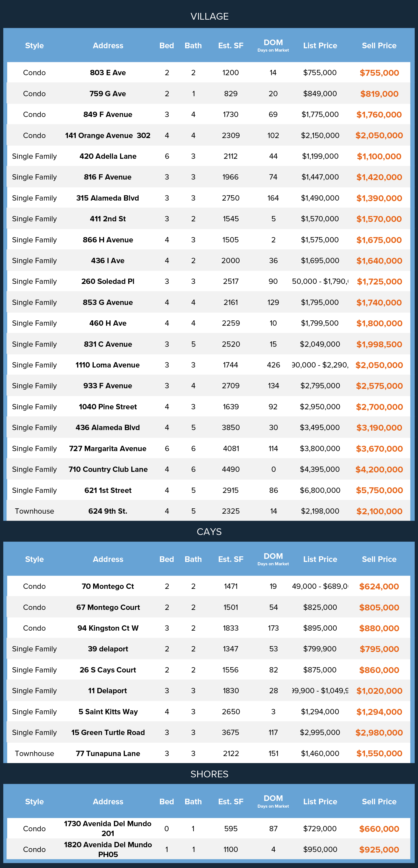The image size is (418, 868).
Task: Click the 77 Tunapuna Lane address
Action: [x=108, y=754]
